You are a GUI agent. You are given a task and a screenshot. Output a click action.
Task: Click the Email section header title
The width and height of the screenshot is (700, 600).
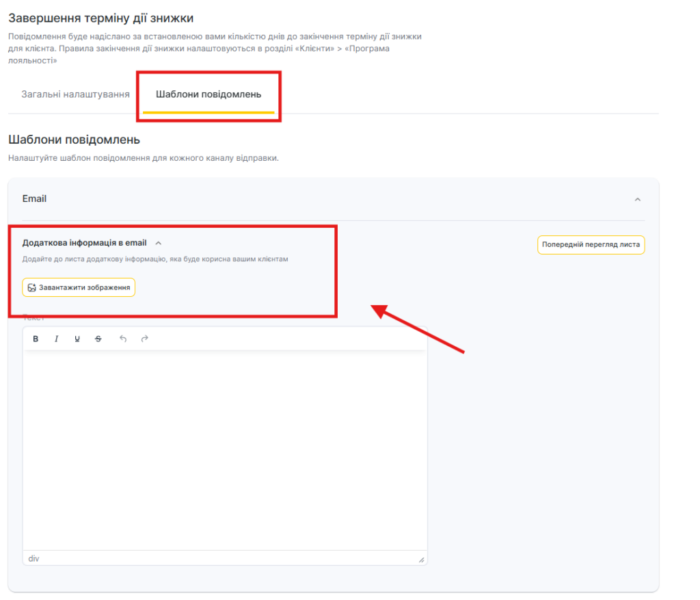click(34, 199)
